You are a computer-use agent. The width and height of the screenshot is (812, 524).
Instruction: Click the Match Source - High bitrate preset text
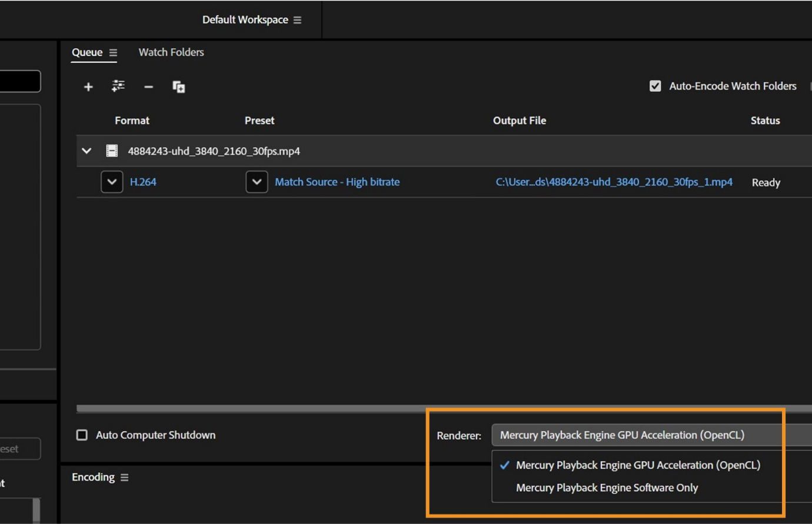(337, 182)
